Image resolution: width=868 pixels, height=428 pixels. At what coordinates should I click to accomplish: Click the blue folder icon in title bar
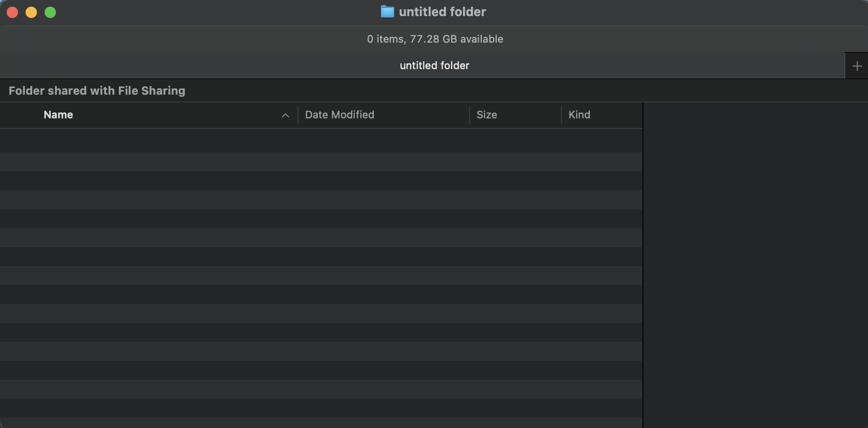[387, 12]
